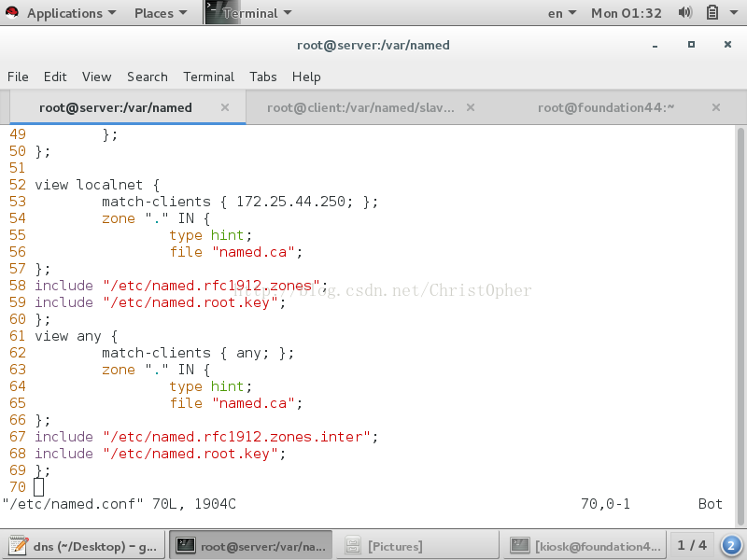Click 'zone "." IN {' on line 54

point(156,218)
